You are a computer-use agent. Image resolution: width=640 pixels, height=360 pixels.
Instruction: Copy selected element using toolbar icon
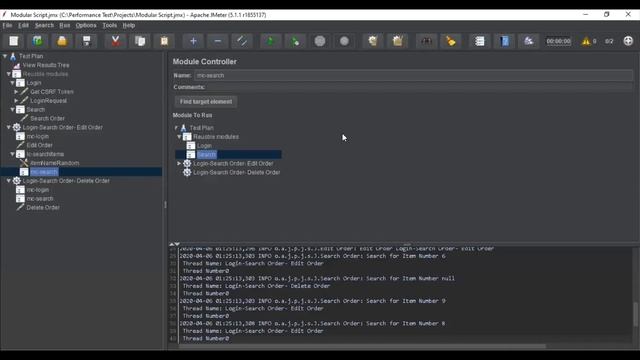(x=140, y=41)
